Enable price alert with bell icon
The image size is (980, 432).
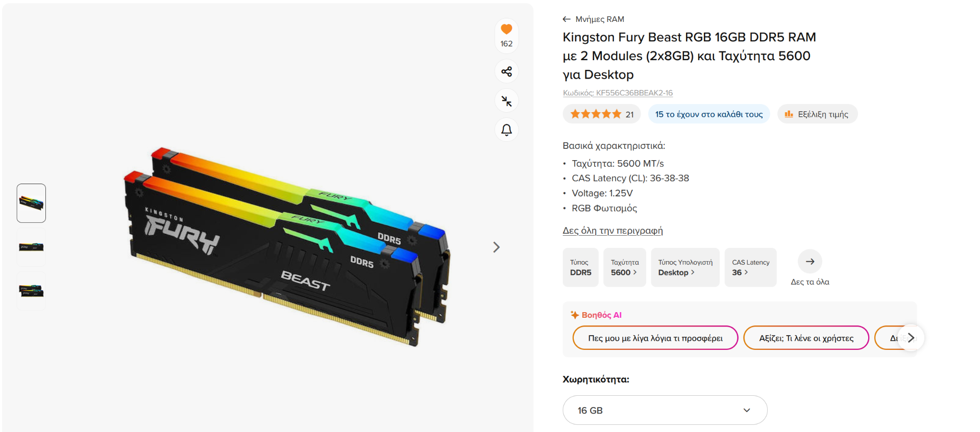click(x=506, y=130)
